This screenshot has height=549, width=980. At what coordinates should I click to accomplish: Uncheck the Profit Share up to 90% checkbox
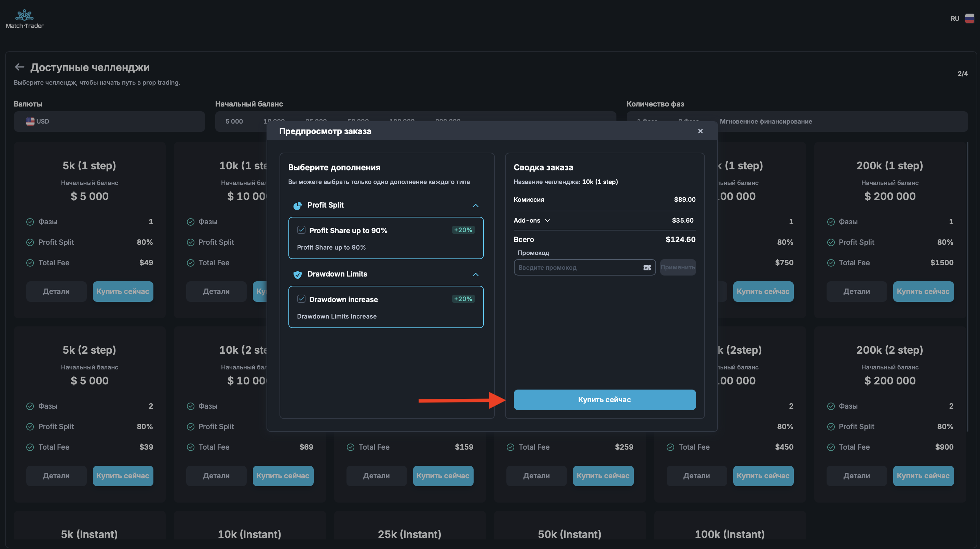tap(301, 230)
